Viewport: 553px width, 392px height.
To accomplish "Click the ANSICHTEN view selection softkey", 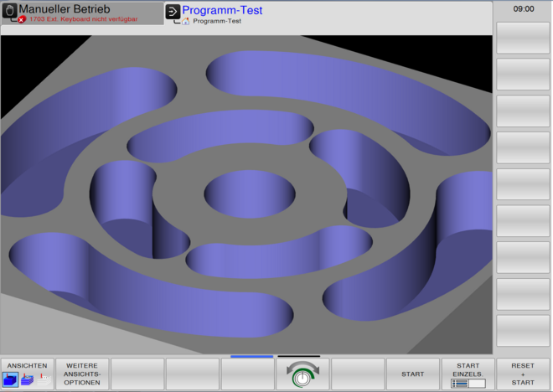I will [x=28, y=374].
